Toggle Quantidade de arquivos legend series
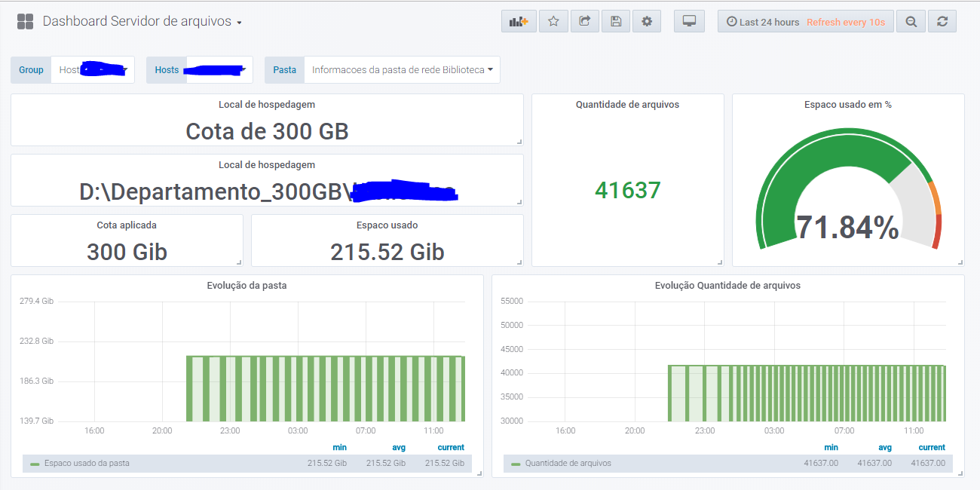 click(568, 463)
